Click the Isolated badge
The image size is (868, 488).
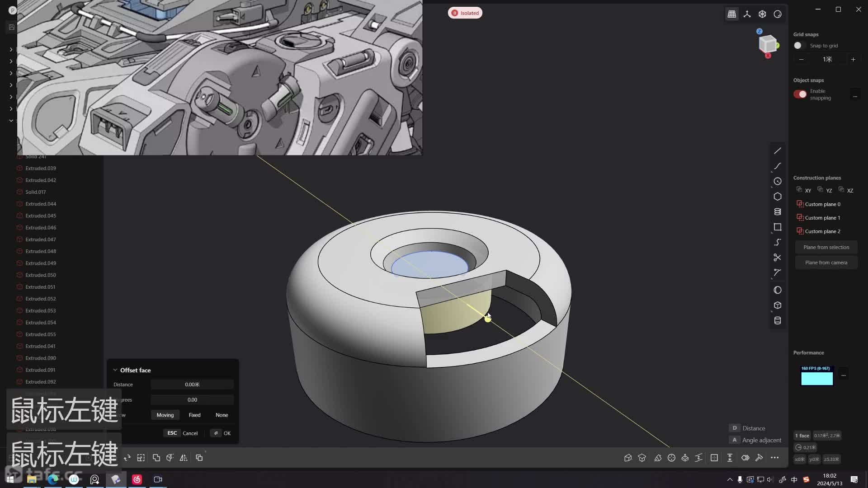click(x=465, y=13)
